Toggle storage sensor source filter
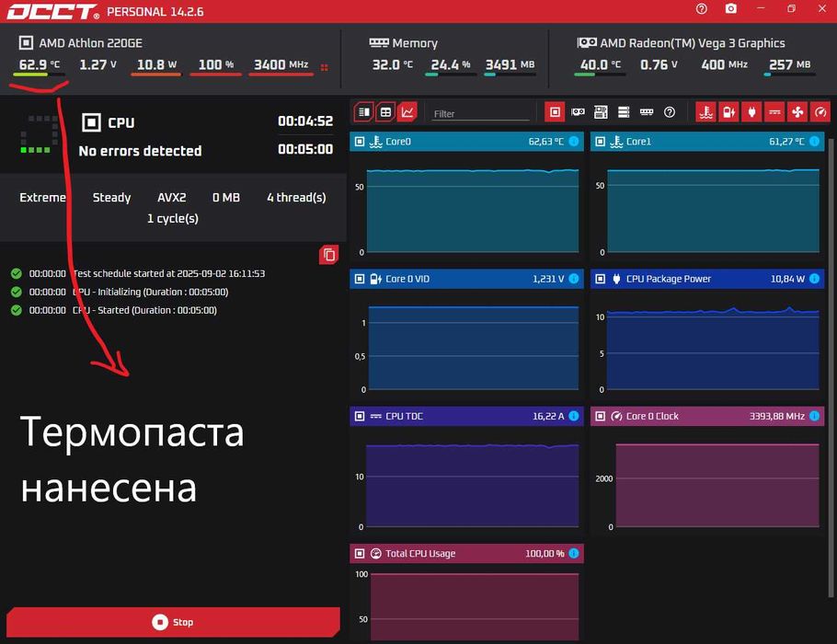This screenshot has width=837, height=644. pos(624,112)
